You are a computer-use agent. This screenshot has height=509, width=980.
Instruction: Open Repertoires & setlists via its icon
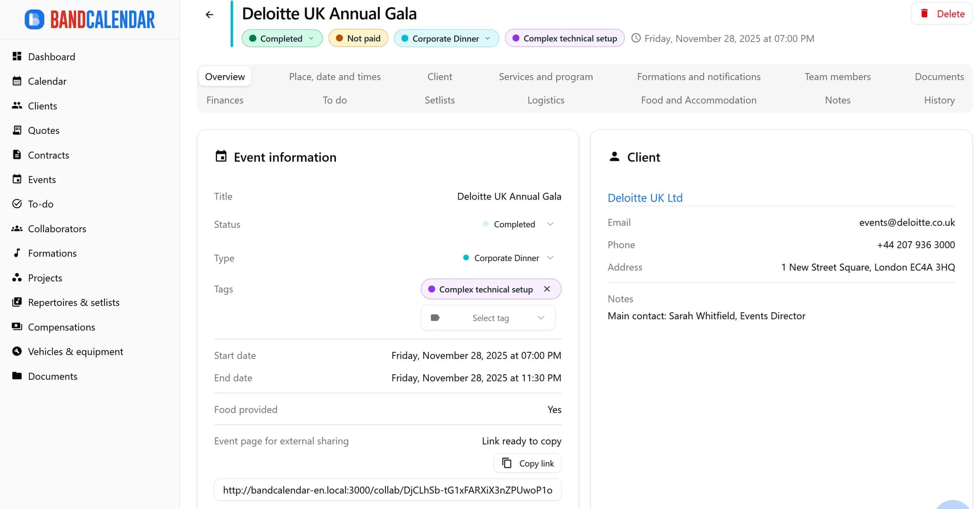pyautogui.click(x=17, y=302)
